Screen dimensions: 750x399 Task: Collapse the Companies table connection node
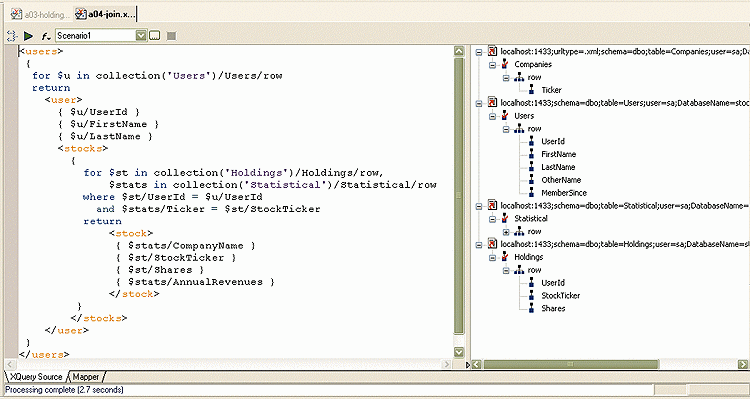(x=479, y=51)
